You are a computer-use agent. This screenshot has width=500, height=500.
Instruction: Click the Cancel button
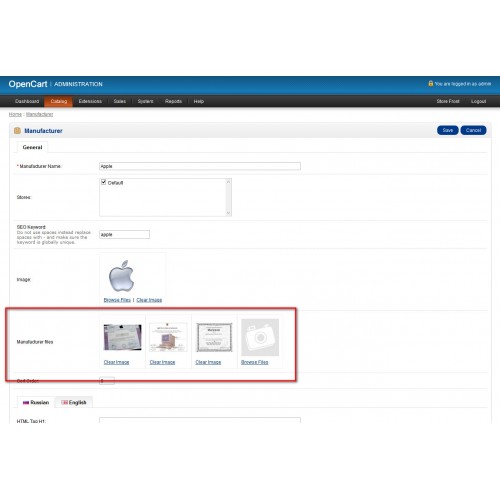[473, 130]
